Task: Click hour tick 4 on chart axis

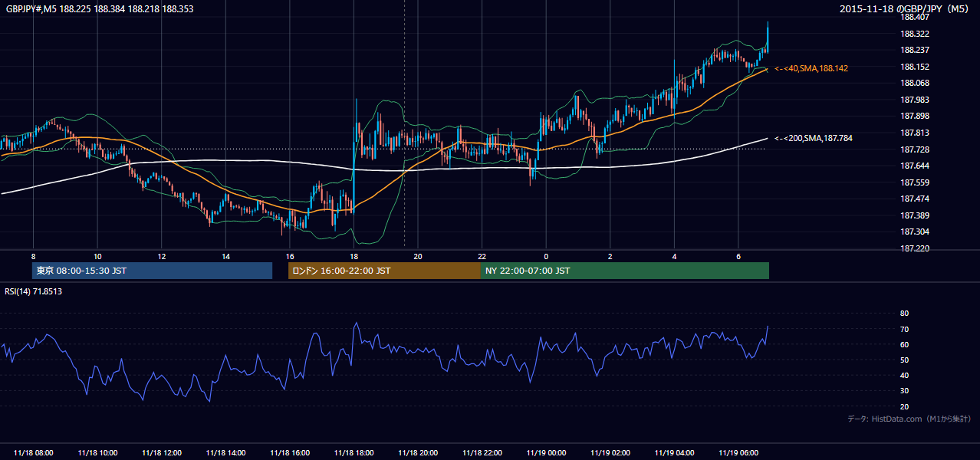Action: pos(674,256)
